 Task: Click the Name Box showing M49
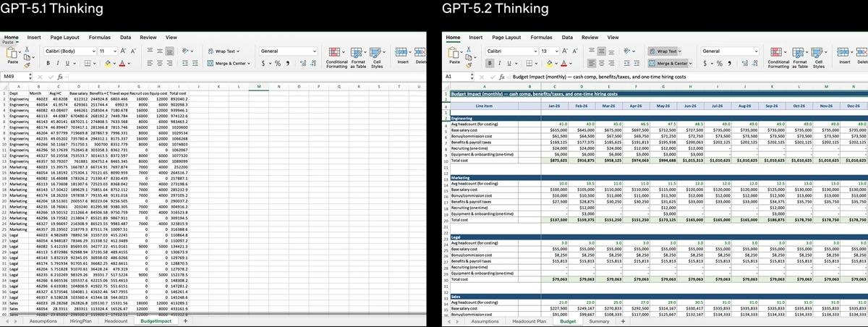(13, 75)
